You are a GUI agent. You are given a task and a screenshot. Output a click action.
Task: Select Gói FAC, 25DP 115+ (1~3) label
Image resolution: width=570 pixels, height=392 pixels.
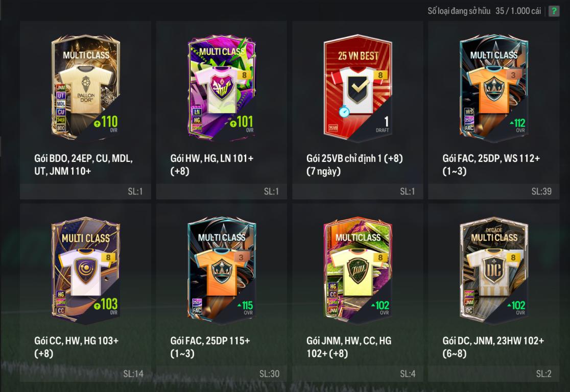[210, 347]
